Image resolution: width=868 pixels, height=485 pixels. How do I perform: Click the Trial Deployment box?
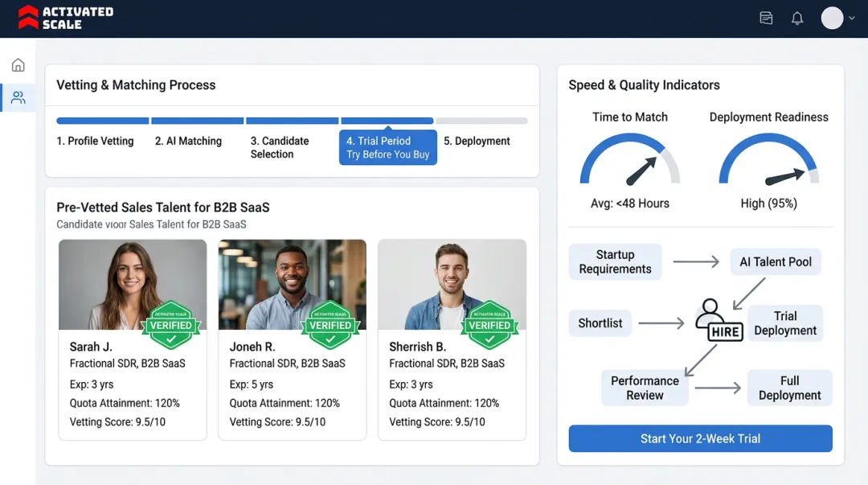(x=785, y=323)
